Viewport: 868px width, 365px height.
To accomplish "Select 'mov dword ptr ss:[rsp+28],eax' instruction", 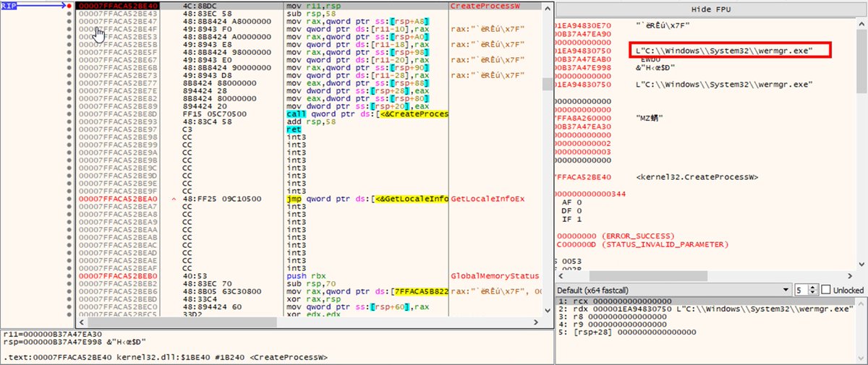I will [x=357, y=90].
